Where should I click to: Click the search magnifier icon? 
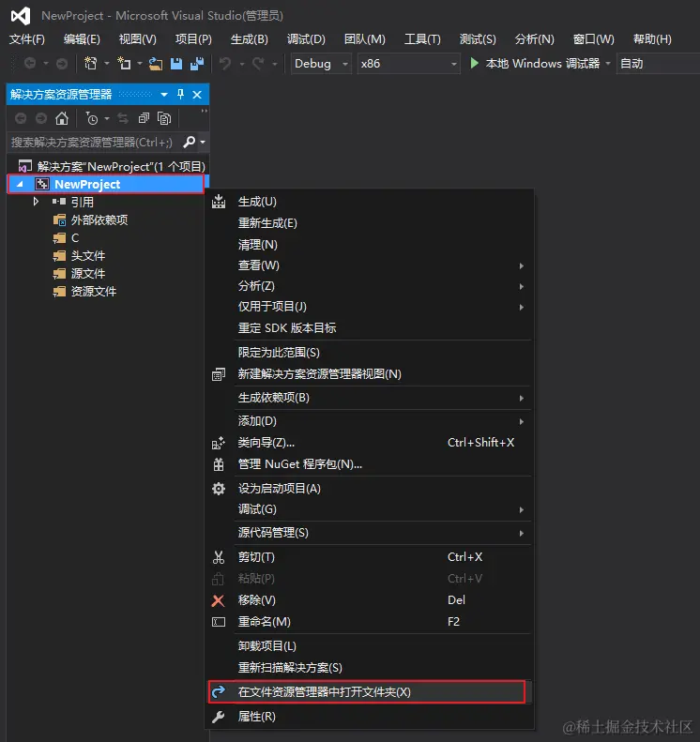[189, 142]
